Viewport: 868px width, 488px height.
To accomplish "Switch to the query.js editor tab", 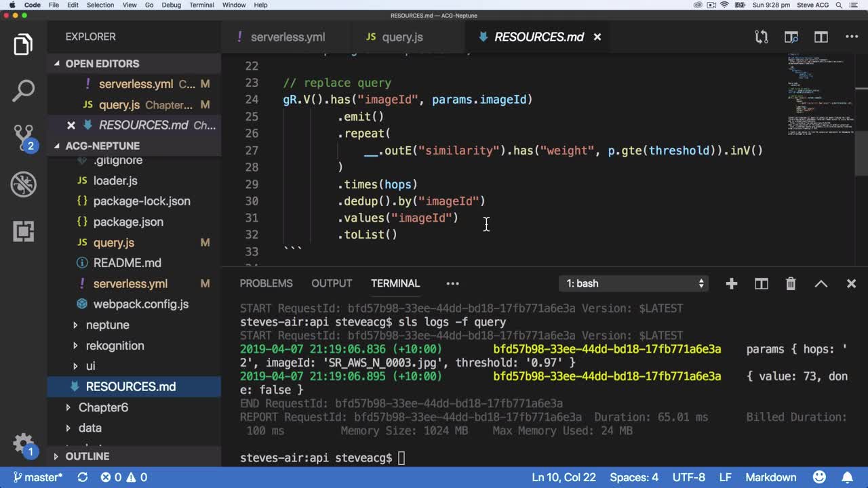I will (x=402, y=37).
